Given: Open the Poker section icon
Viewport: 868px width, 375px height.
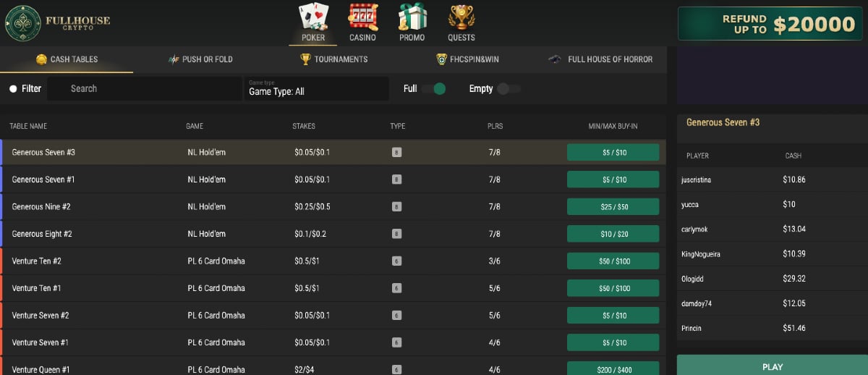Looking at the screenshot, I should click(x=313, y=17).
